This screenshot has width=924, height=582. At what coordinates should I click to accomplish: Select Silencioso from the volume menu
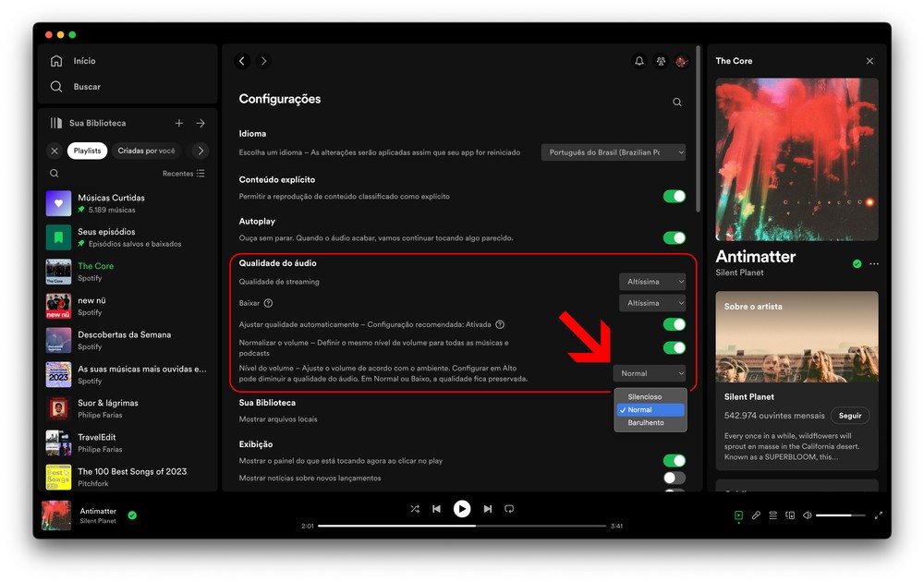(645, 396)
